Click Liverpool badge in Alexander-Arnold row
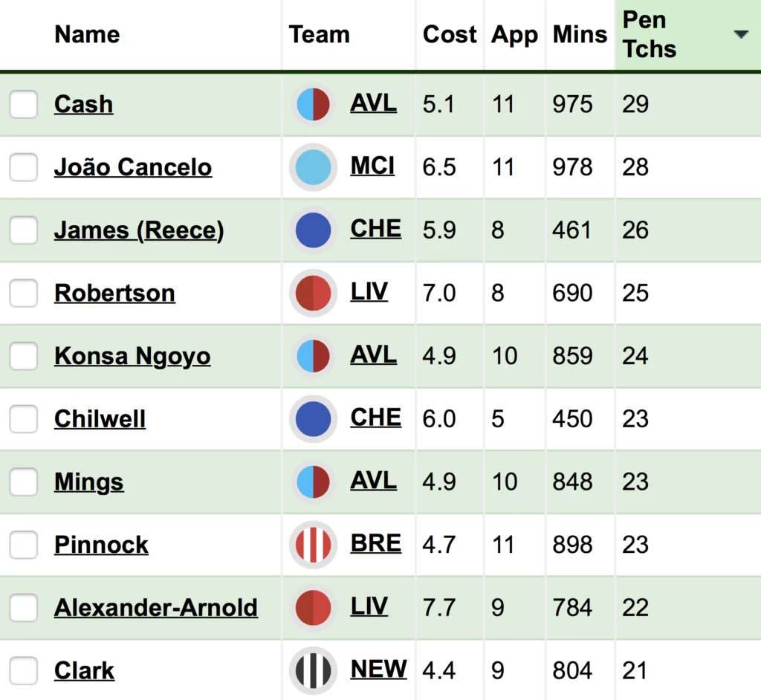761x700 pixels. pos(313,607)
